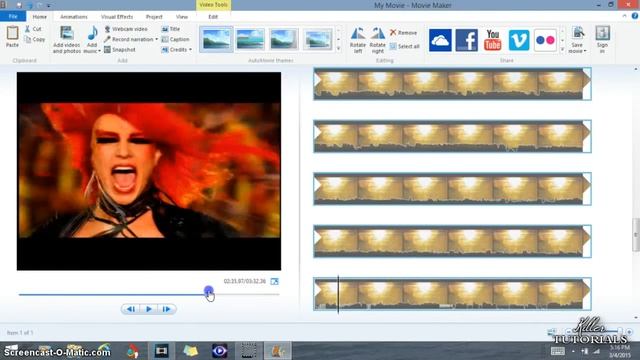Click the Cut scissors icon
The width and height of the screenshot is (640, 360).
tap(27, 29)
